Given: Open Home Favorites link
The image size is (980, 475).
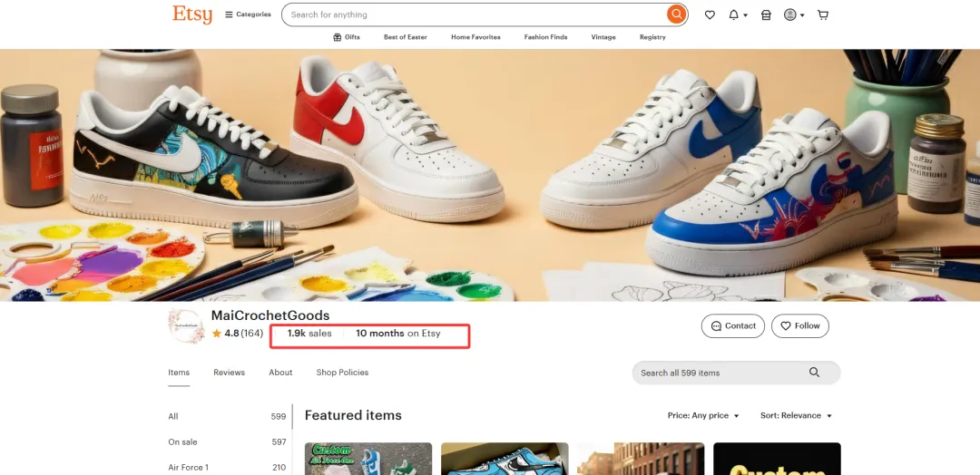Looking at the screenshot, I should [x=475, y=37].
